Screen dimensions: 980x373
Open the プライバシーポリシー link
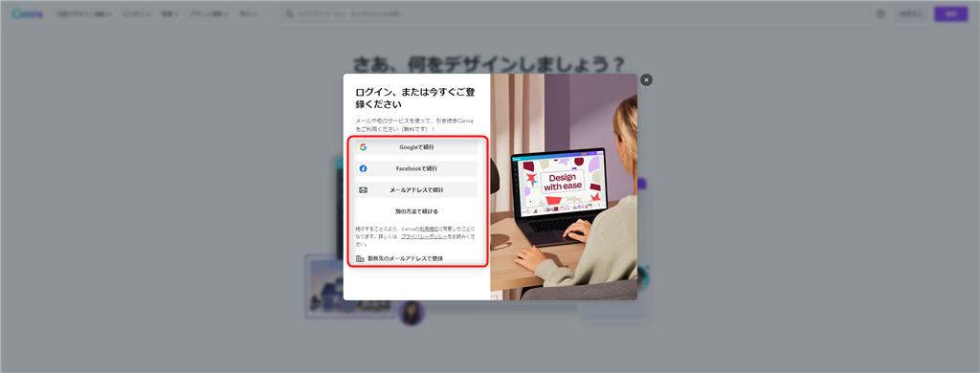point(424,237)
